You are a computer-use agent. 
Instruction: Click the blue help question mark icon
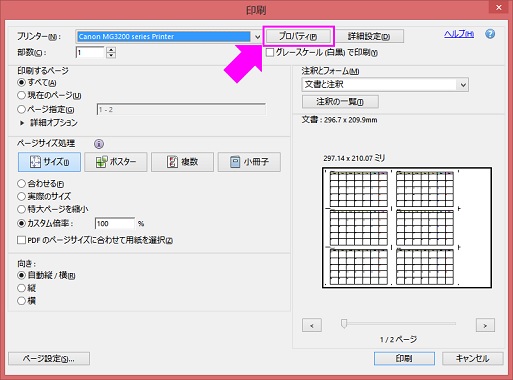point(490,34)
